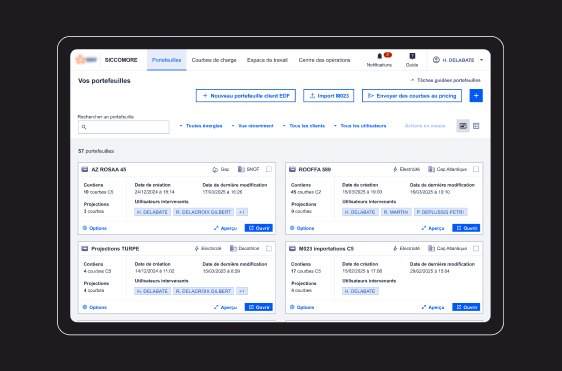The height and width of the screenshot is (371, 562).
Task: Check the AZ ROSAA 45 portfolio checkbox
Action: (269, 169)
